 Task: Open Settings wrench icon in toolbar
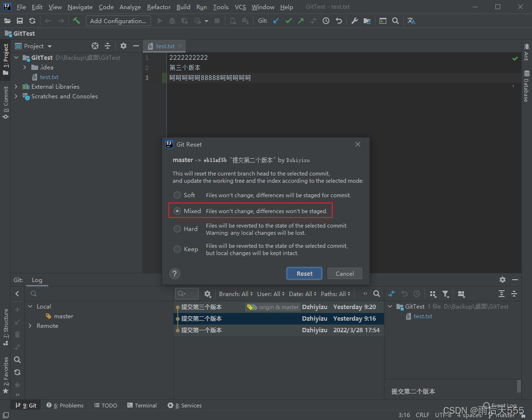(355, 21)
